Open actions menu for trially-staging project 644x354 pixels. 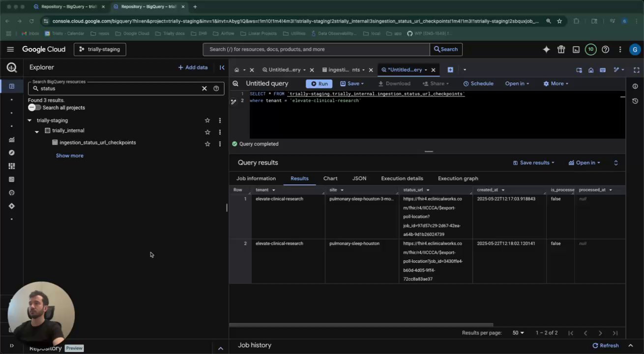(220, 120)
